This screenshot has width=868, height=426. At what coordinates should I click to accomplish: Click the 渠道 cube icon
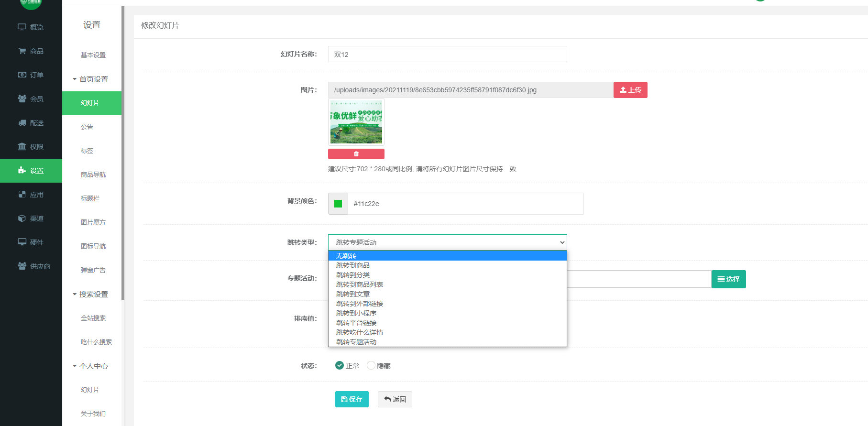point(22,218)
